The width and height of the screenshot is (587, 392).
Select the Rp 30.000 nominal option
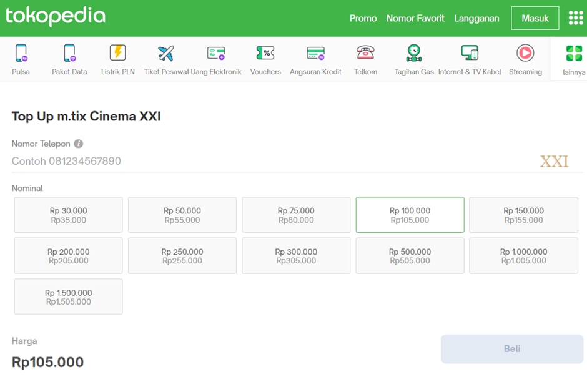[69, 215]
